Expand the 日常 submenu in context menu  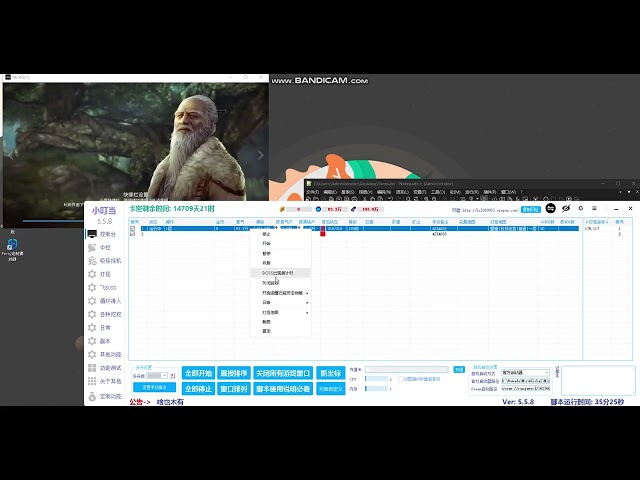tap(280, 302)
